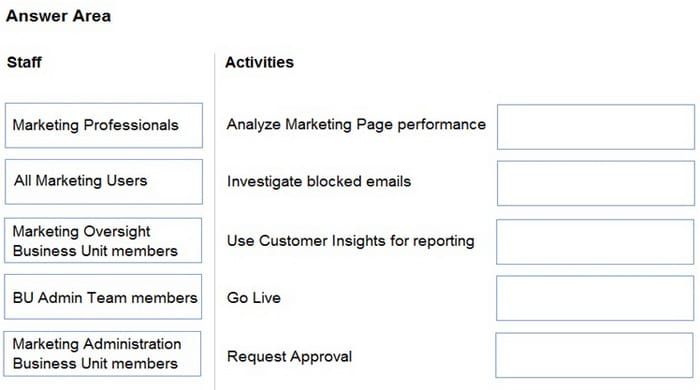
Task: Select the Marketing Professionals staff box
Action: click(x=104, y=125)
